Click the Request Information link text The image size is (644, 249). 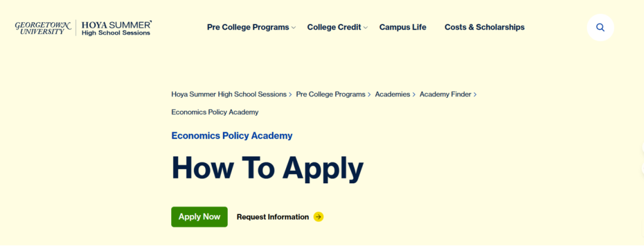point(273,217)
